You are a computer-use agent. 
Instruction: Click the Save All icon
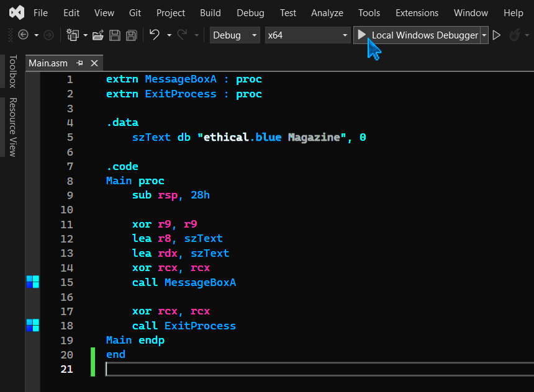[132, 35]
